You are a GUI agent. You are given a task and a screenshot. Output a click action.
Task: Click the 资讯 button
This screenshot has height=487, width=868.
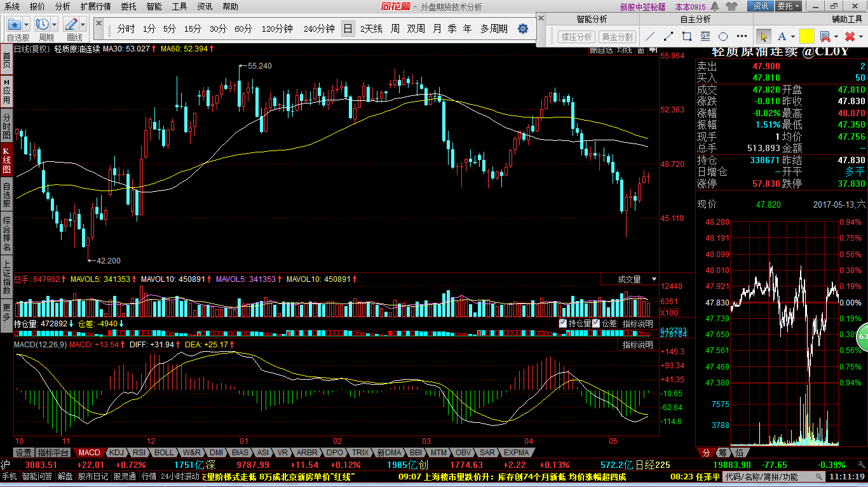(x=760, y=6)
